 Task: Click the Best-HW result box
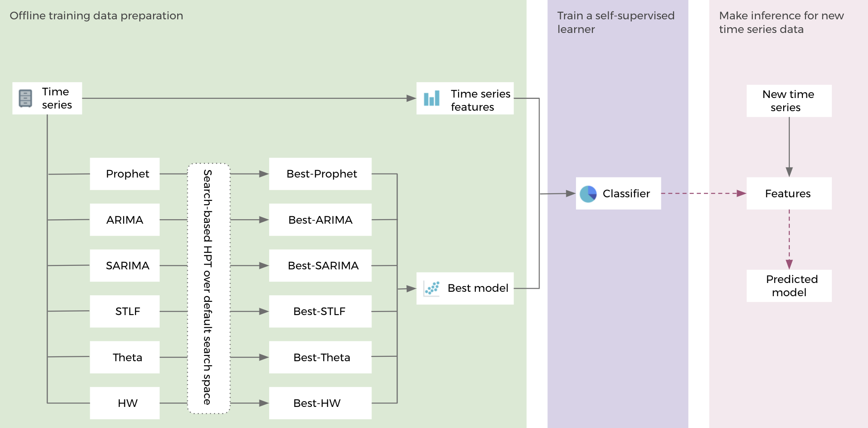[320, 403]
